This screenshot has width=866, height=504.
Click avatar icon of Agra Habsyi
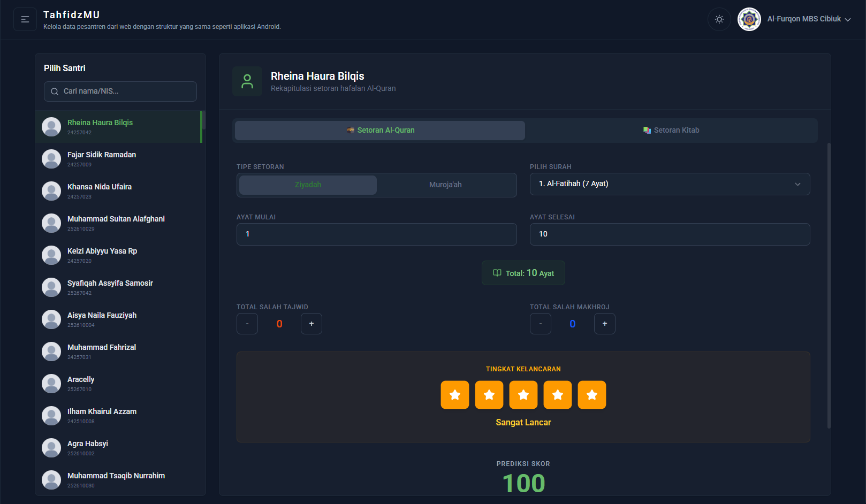click(51, 448)
